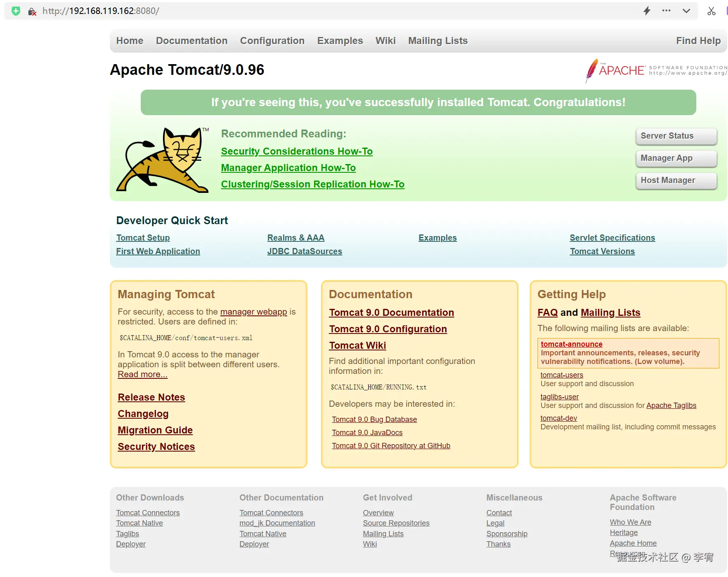Click the Apache Software Foundation feather logo

tap(656, 70)
